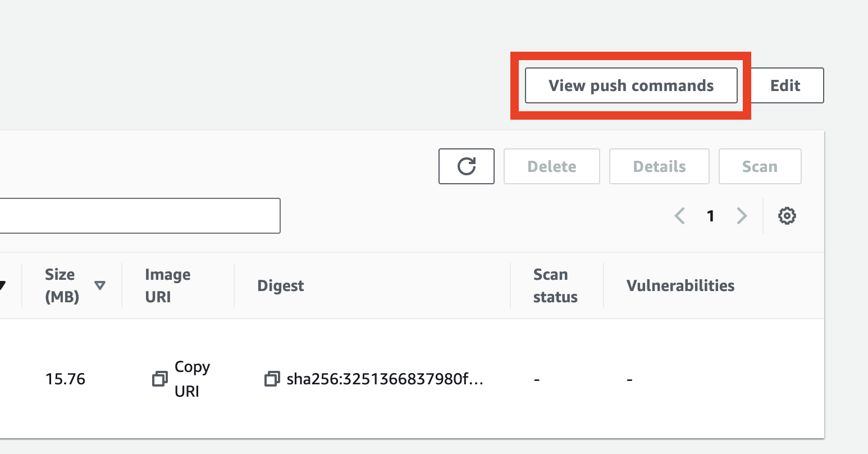
Task: Select the sha256:3251366837980f digest text
Action: point(385,379)
